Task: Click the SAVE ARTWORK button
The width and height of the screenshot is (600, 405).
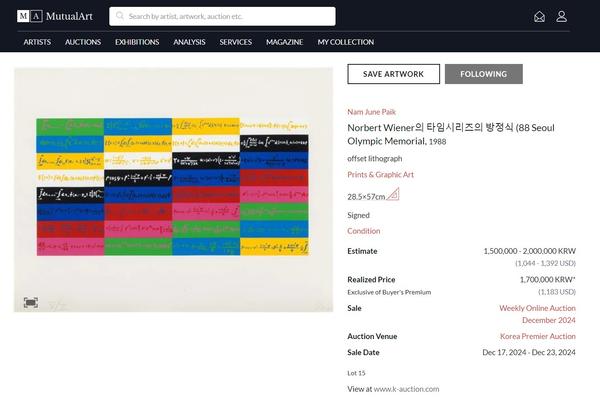Action: tap(393, 74)
